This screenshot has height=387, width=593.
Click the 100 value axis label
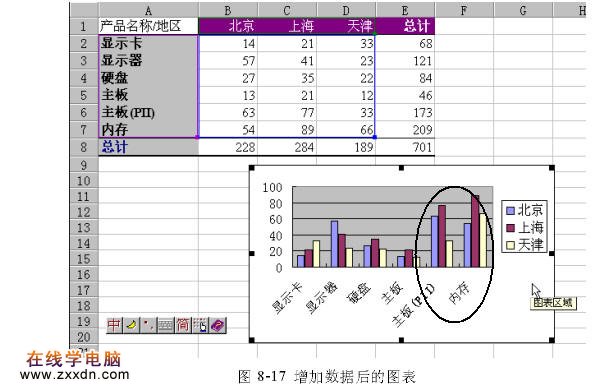click(272, 187)
